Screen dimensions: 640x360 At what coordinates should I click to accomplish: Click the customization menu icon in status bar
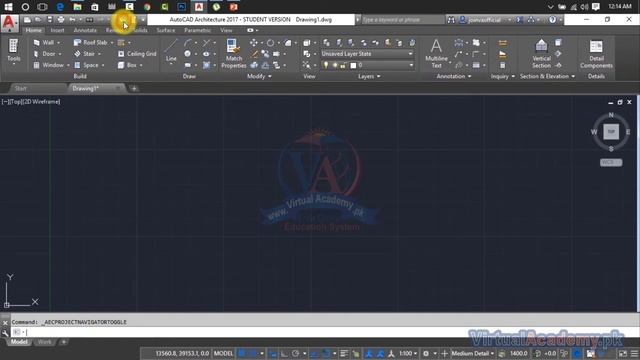pos(634,353)
